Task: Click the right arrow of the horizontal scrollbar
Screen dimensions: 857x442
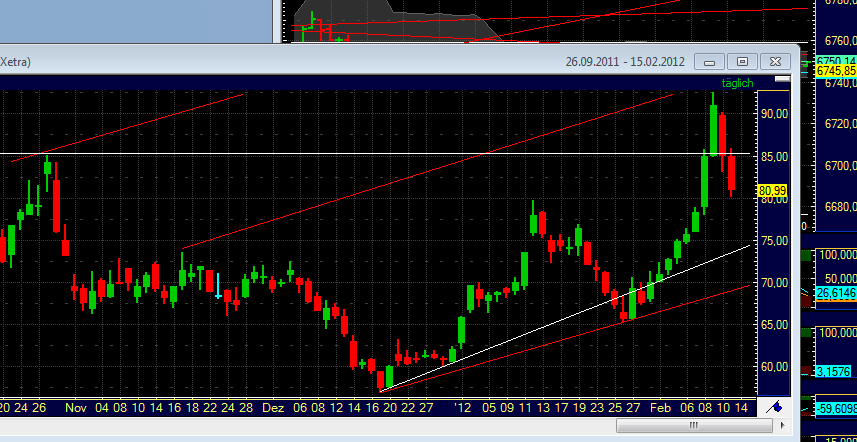Action: pos(783,425)
